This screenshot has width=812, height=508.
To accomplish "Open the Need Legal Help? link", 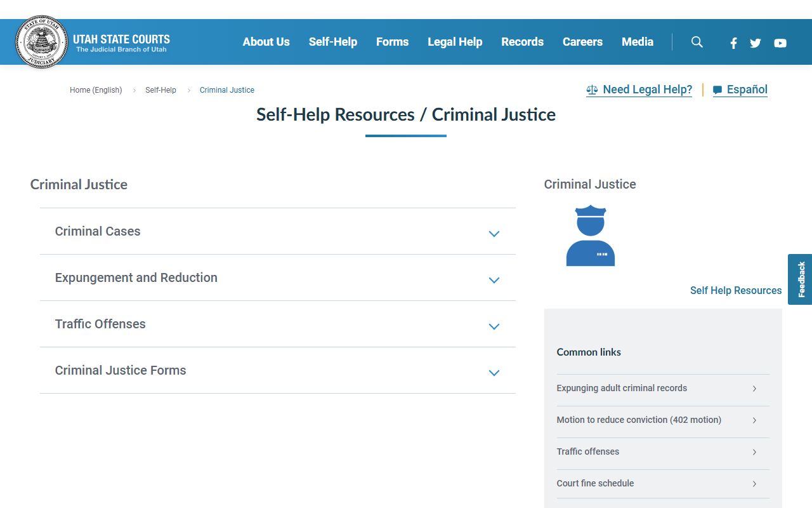I will (x=639, y=90).
